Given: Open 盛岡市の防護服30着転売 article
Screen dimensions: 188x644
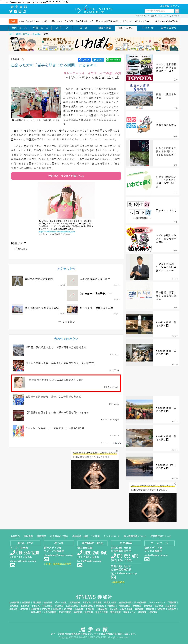Looking at the screenshot, I should pos(38,279).
